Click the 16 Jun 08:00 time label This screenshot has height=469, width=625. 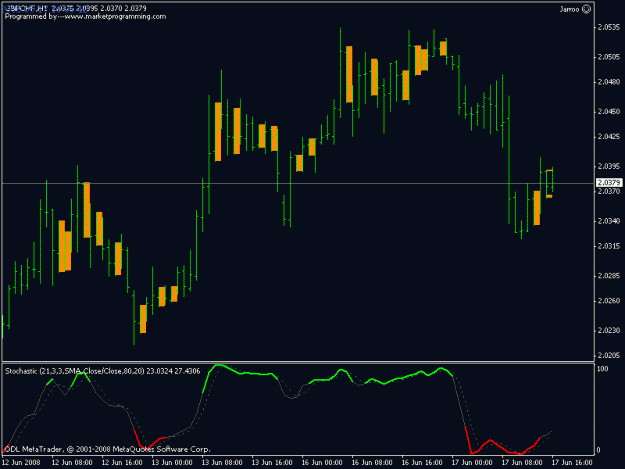click(372, 462)
